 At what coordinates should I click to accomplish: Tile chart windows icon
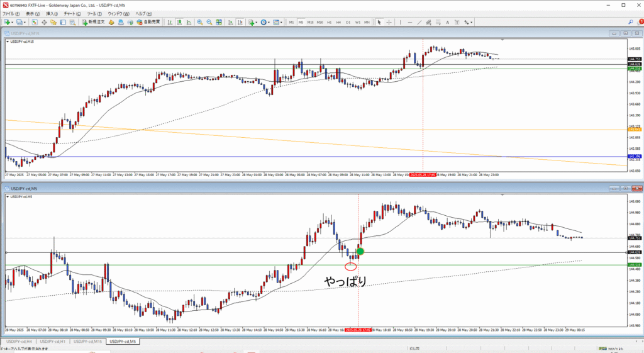pyautogui.click(x=219, y=22)
